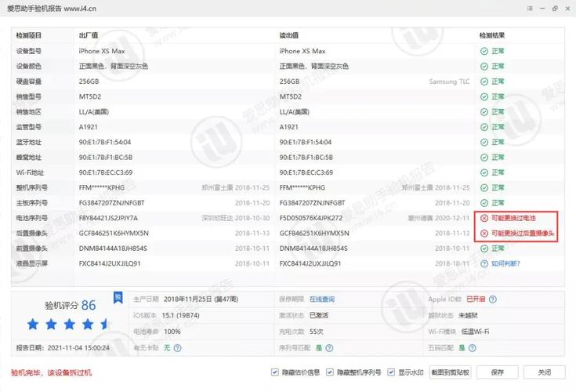Open the 在线查询 warranty link
This screenshot has height=392, width=576.
[322, 299]
